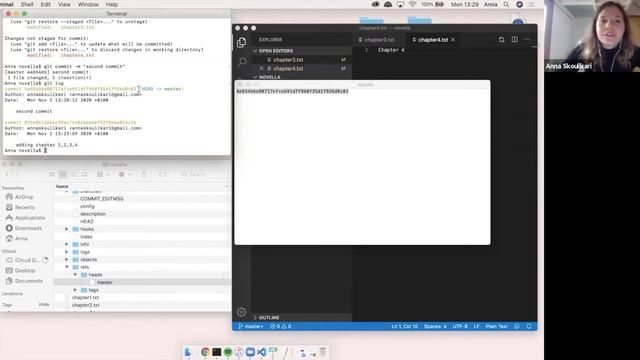Open Visual Studio Code from the Dock
Viewport: 640px width, 360px height.
click(261, 352)
